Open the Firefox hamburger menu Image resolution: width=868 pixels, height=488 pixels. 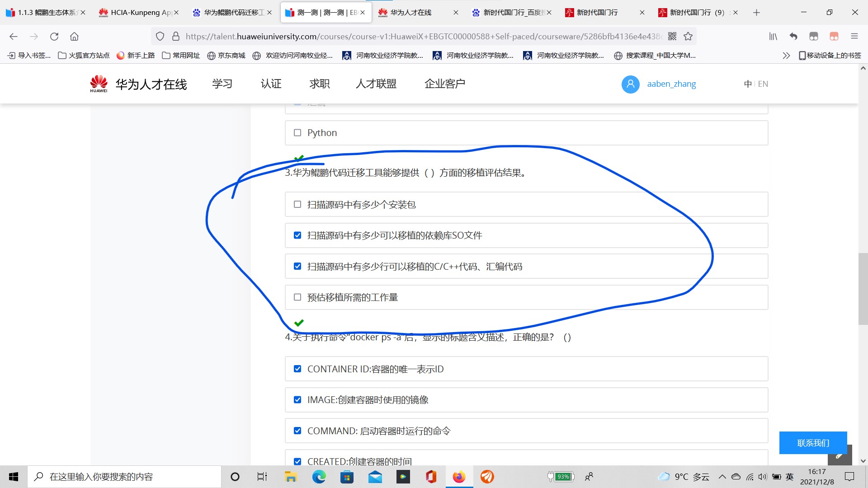click(854, 37)
